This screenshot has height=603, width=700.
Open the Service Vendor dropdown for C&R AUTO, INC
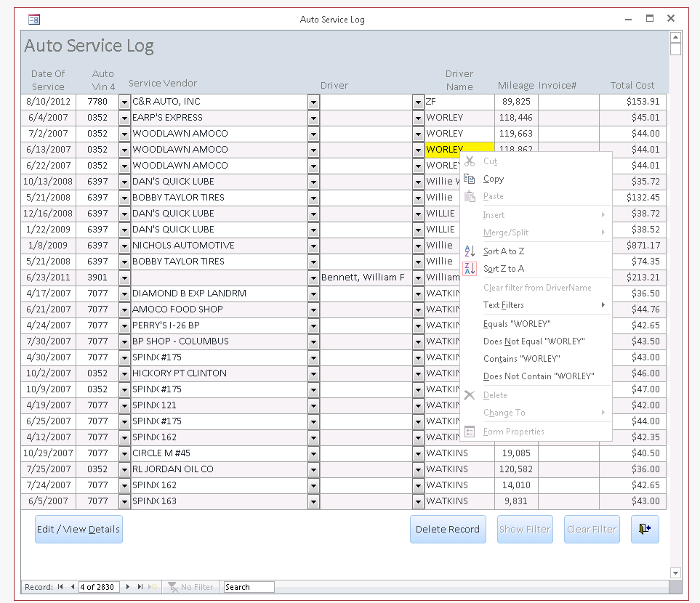point(313,102)
